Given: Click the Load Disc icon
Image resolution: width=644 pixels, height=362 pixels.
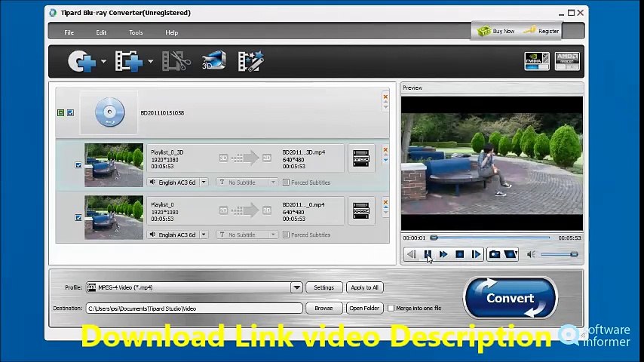Looking at the screenshot, I should coord(81,61).
